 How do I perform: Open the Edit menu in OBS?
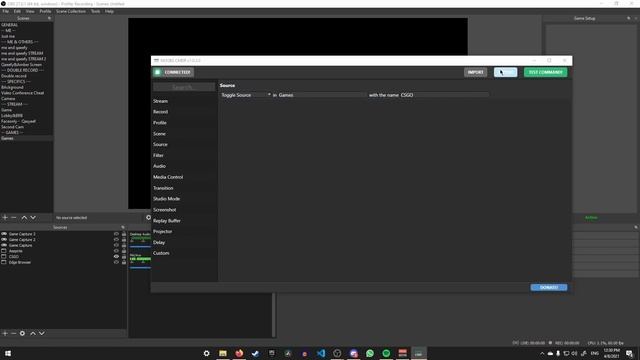[17, 11]
